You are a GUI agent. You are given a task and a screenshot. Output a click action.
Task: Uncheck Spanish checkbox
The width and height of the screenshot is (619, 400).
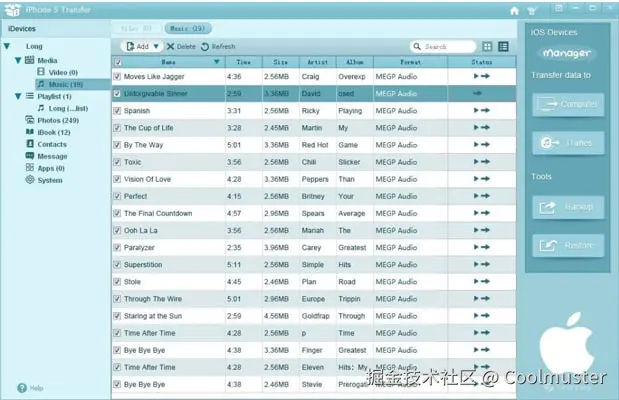pos(117,111)
